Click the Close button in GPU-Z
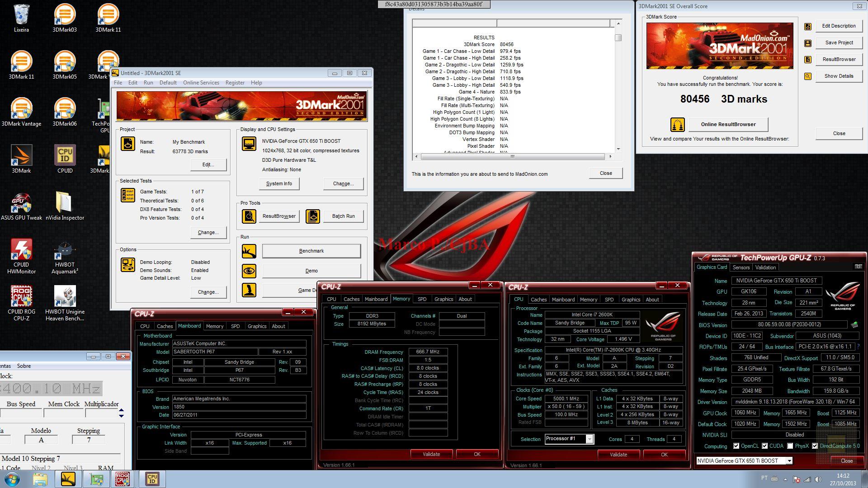Image resolution: width=868 pixels, height=488 pixels. [x=847, y=461]
